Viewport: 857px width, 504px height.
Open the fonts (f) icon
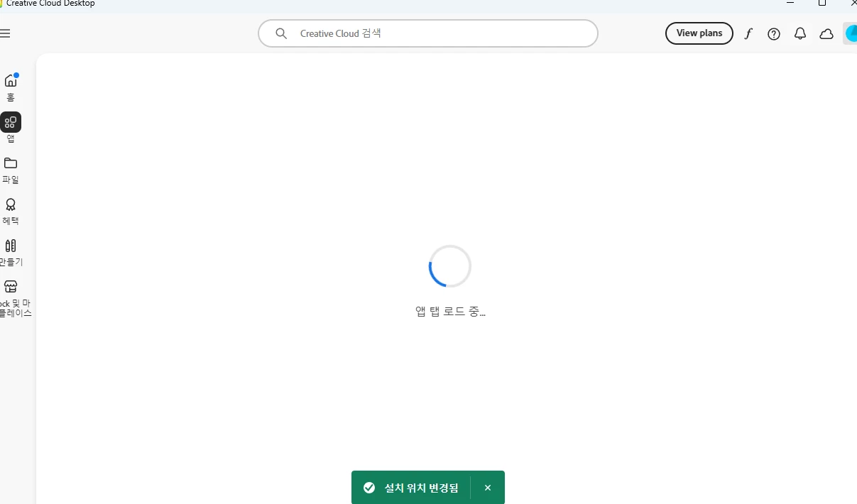748,33
